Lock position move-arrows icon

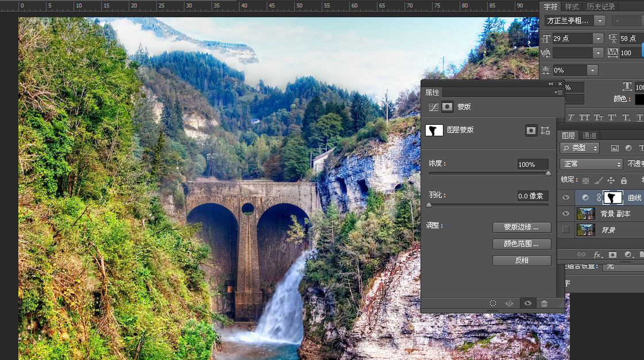(x=611, y=181)
